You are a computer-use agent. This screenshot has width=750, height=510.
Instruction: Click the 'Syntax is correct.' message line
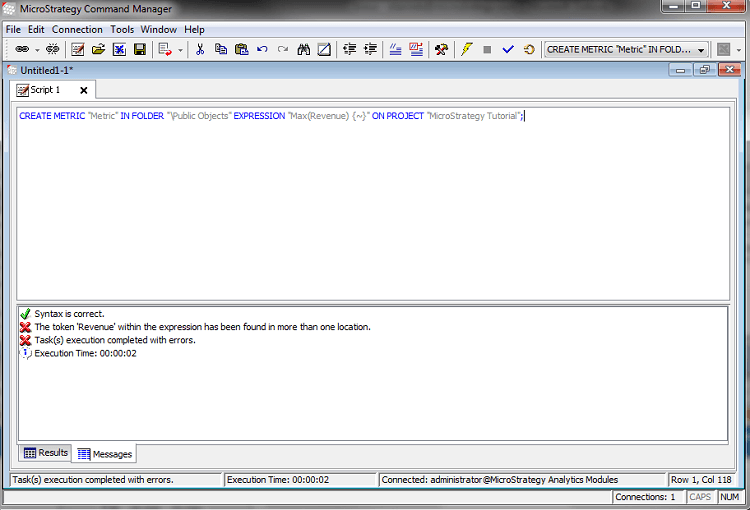69,314
